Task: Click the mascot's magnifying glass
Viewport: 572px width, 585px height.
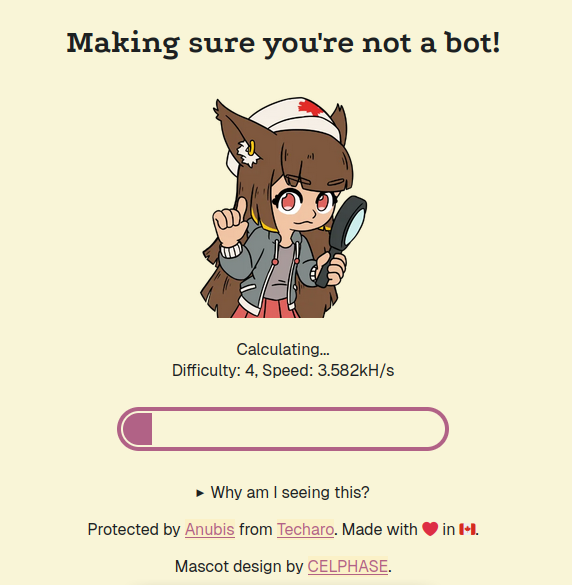Action: 342,240
